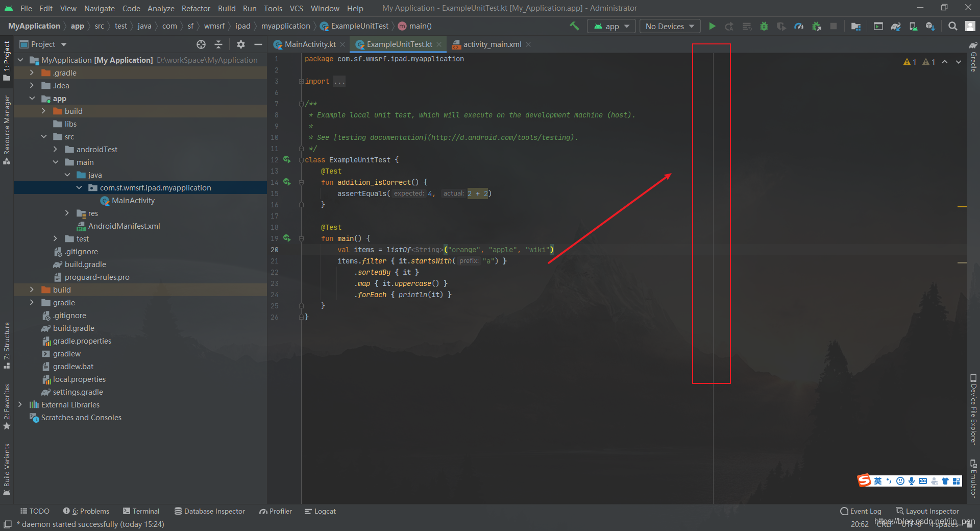This screenshot has height=531, width=980.
Task: Open Project panel gear settings
Action: [x=241, y=44]
